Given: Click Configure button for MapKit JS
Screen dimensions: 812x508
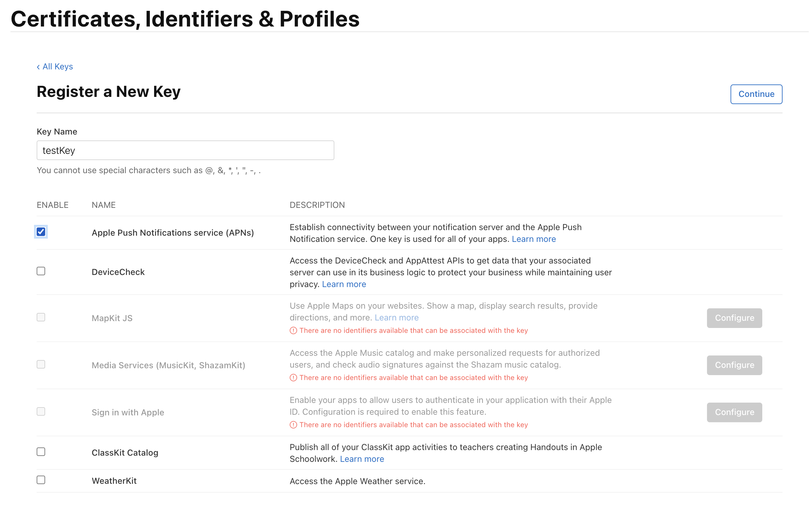Looking at the screenshot, I should 734,318.
